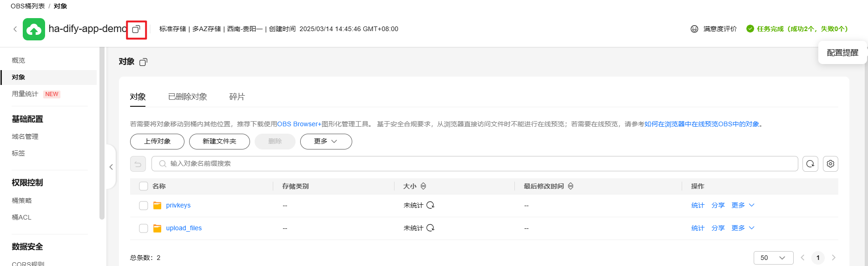
Task: Switch to 碎片 tab
Action: point(237,97)
